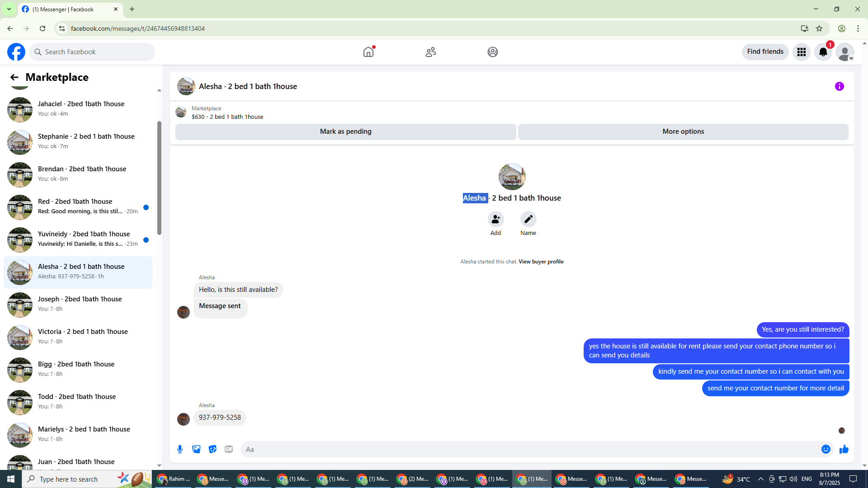Click the listing thumbnail in chat header
This screenshot has width=868, height=488.
pos(186,86)
